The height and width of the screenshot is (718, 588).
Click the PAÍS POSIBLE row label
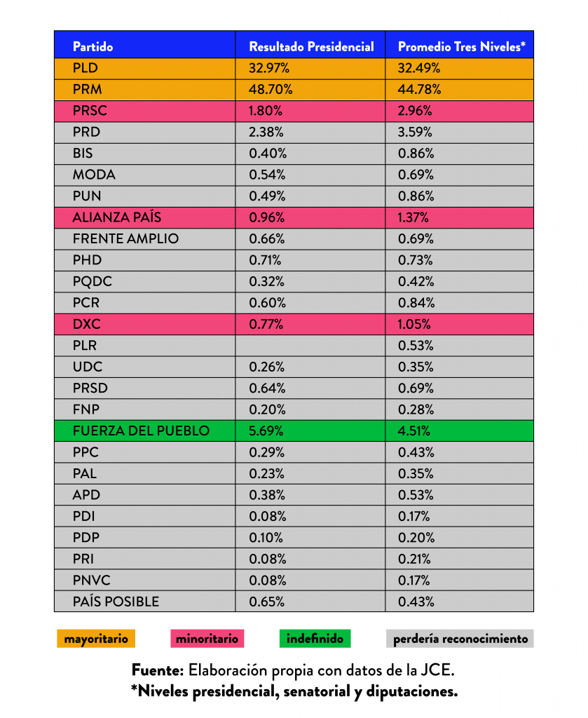[116, 602]
